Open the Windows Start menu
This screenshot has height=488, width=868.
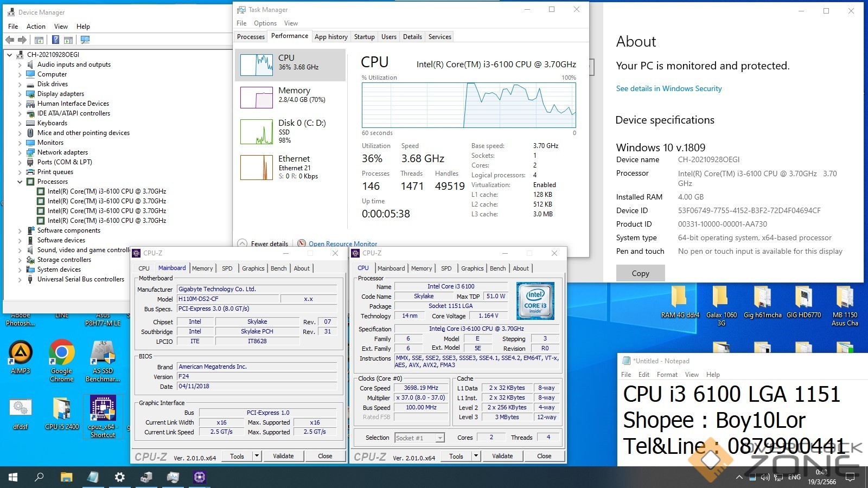[x=13, y=477]
